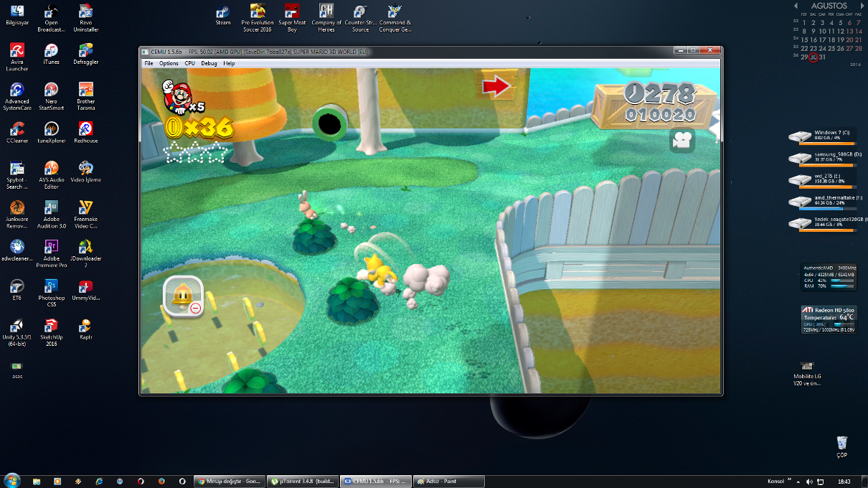Open the Video İşleme shortcut
Viewport: 868px width, 488px height.
click(86, 172)
